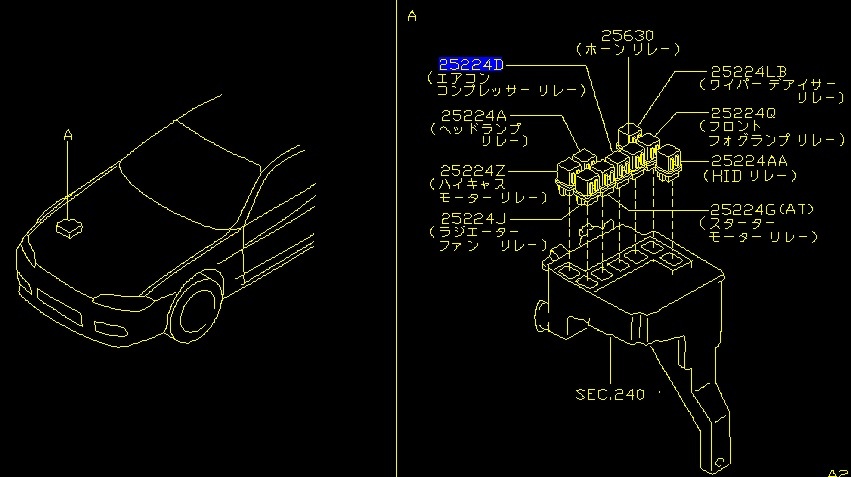Select part number 25224LB wiper deicer relay

pyautogui.click(x=748, y=72)
